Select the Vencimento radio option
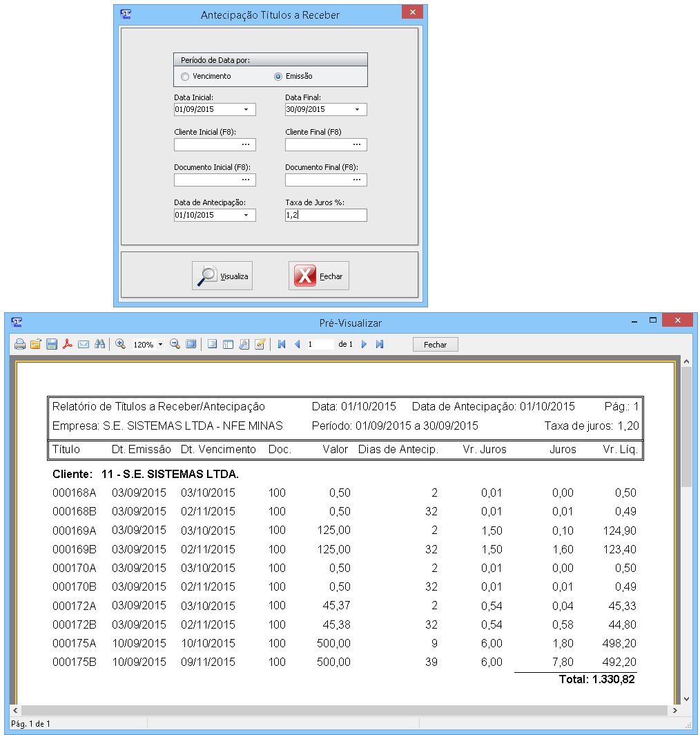Image resolution: width=700 pixels, height=735 pixels. click(185, 77)
